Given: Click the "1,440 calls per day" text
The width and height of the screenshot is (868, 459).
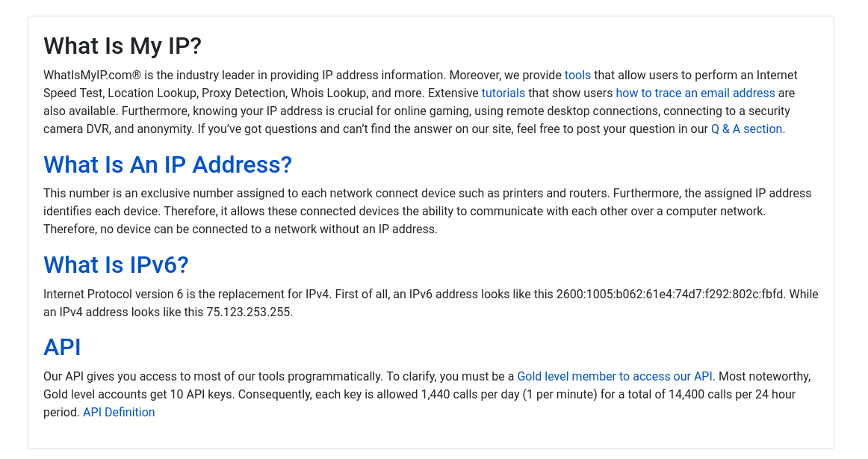Looking at the screenshot, I should (x=470, y=394).
